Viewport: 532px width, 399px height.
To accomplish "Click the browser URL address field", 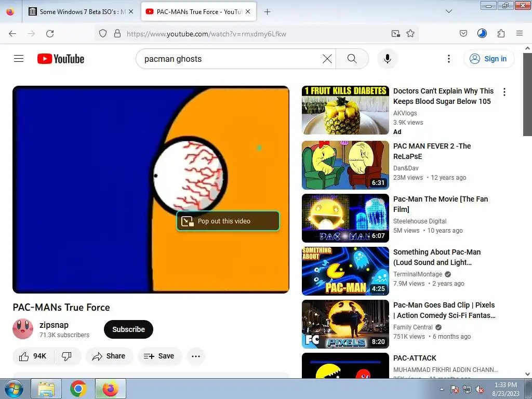I will click(257, 34).
